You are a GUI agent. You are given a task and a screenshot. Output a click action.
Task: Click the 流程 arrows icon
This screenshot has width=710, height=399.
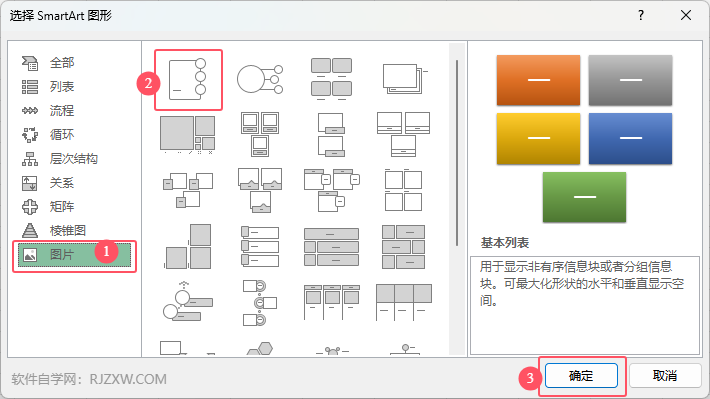click(x=30, y=111)
